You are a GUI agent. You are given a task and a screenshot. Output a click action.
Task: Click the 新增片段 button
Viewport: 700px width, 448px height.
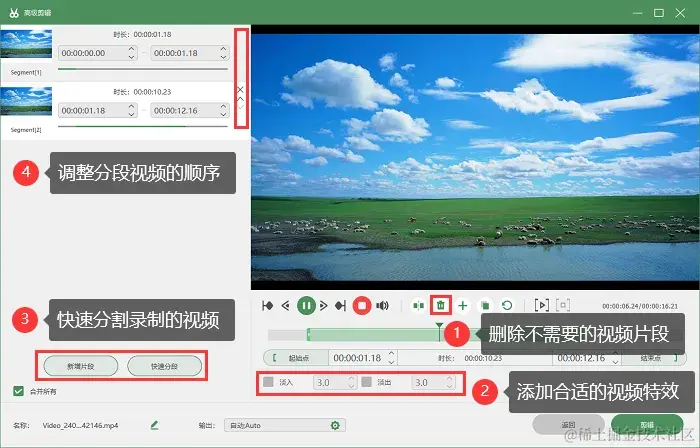[81, 366]
